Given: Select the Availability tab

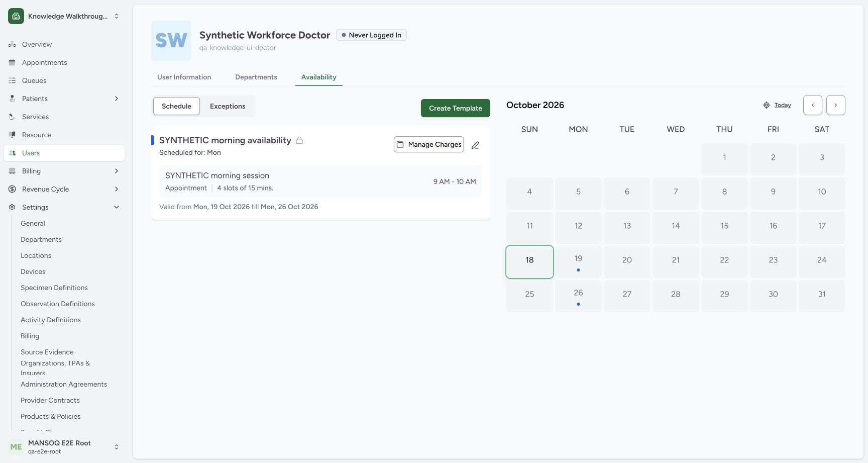Looking at the screenshot, I should pos(319,77).
